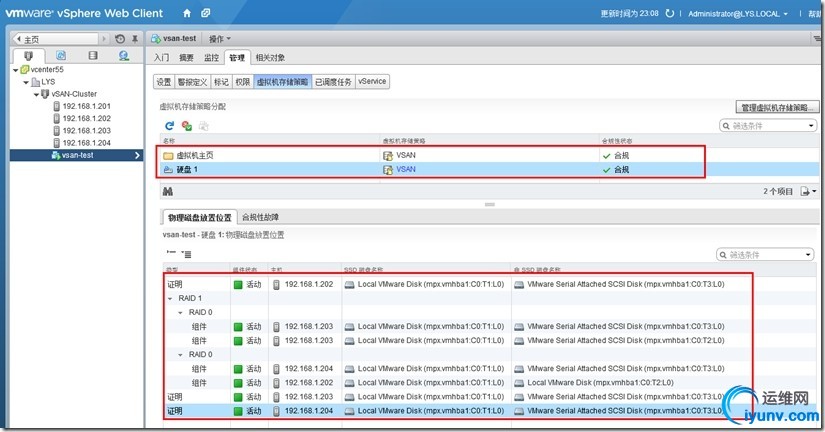
Task: Click the icon right of the home icon in the header
Action: (206, 13)
